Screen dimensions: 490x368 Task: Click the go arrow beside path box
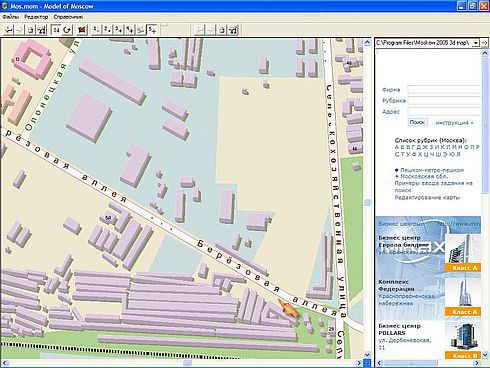pos(484,43)
